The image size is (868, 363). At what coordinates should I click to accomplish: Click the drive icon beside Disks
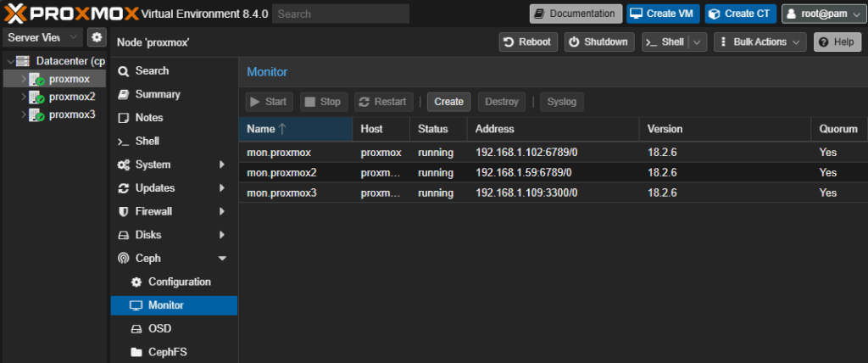click(x=124, y=235)
